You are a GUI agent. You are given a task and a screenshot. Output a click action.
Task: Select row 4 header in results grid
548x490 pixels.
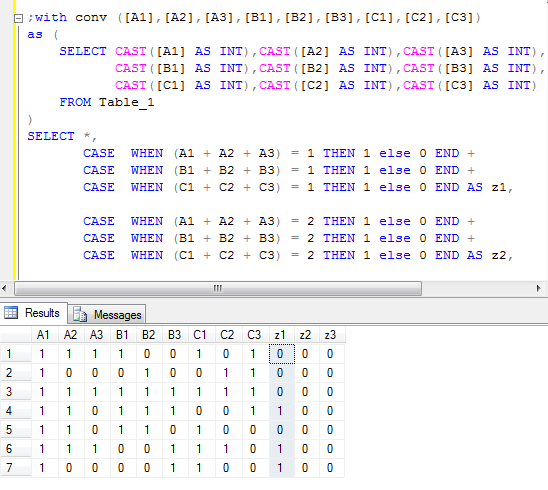[15, 411]
